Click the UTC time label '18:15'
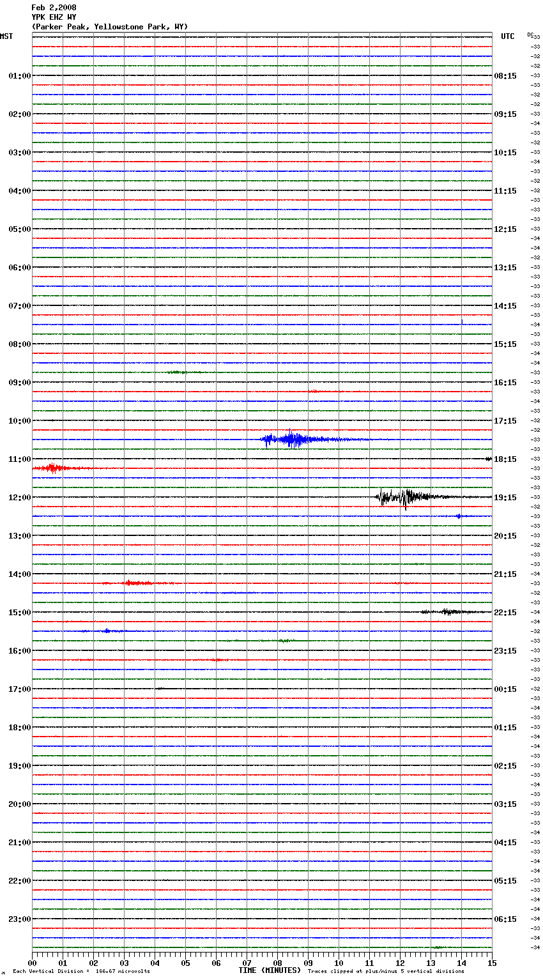The width and height of the screenshot is (543, 980). click(505, 459)
